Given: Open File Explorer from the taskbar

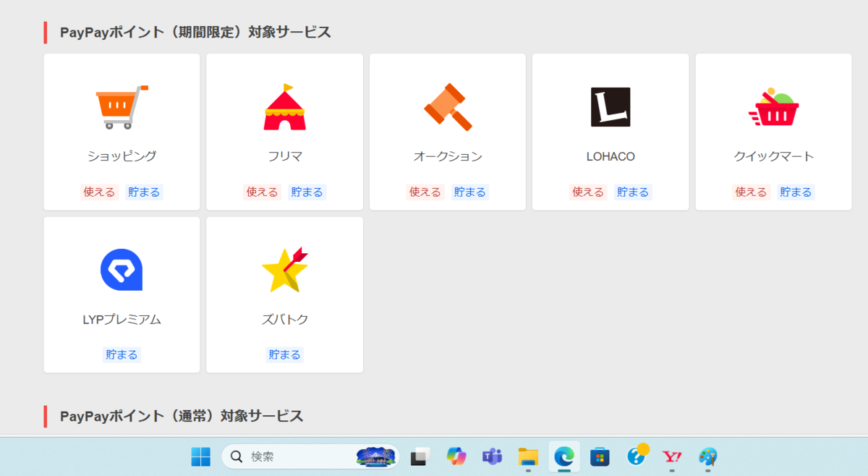Looking at the screenshot, I should tap(529, 456).
